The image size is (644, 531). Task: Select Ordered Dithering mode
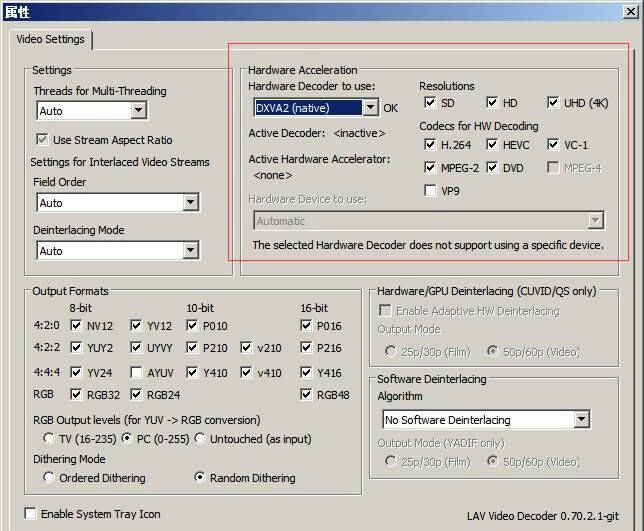(48, 477)
